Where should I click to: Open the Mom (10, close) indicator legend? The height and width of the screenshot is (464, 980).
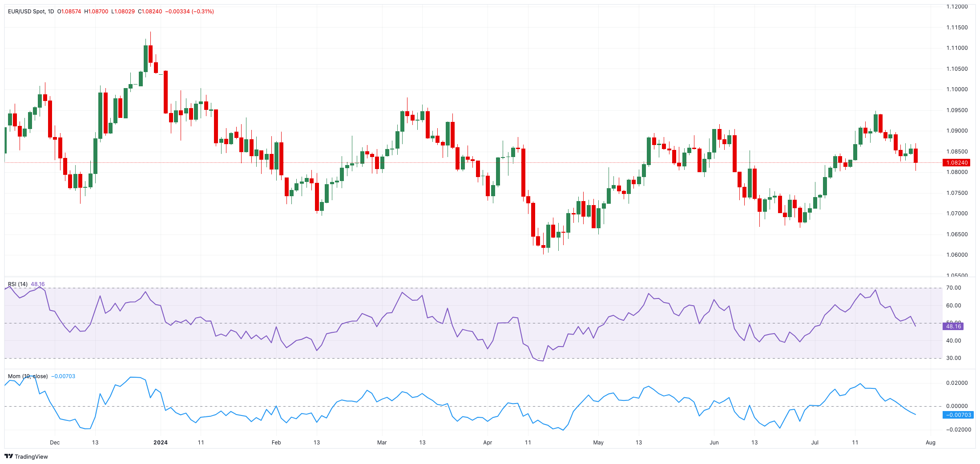(x=28, y=376)
